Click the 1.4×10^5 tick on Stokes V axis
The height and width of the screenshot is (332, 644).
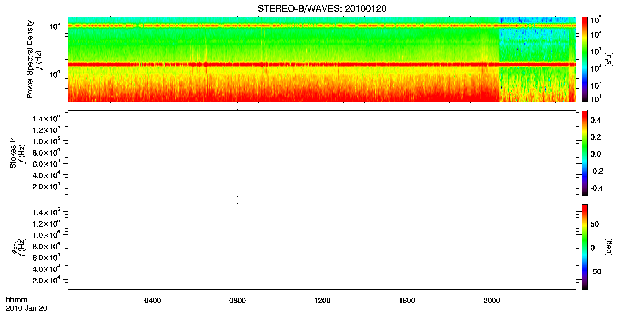46,118
